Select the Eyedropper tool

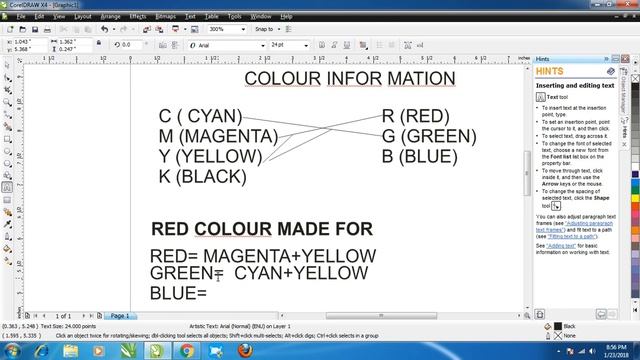[7, 224]
